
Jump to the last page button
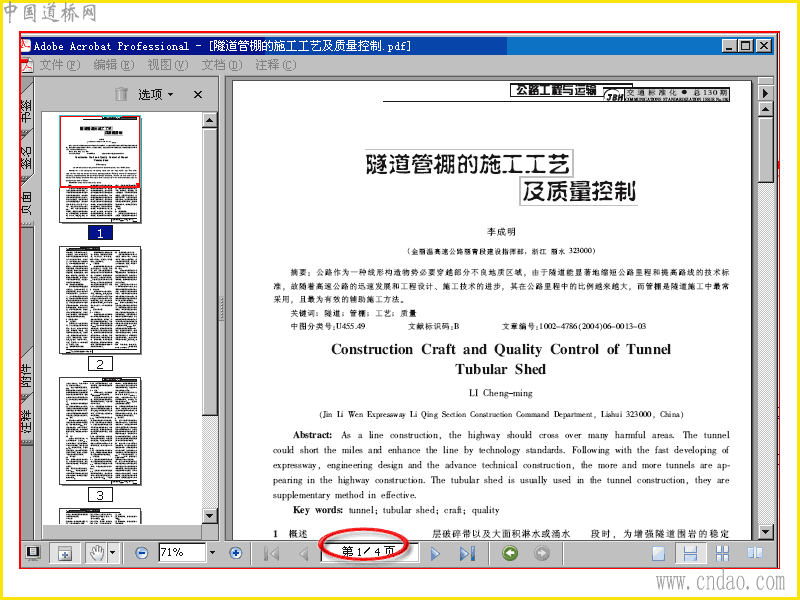[467, 554]
